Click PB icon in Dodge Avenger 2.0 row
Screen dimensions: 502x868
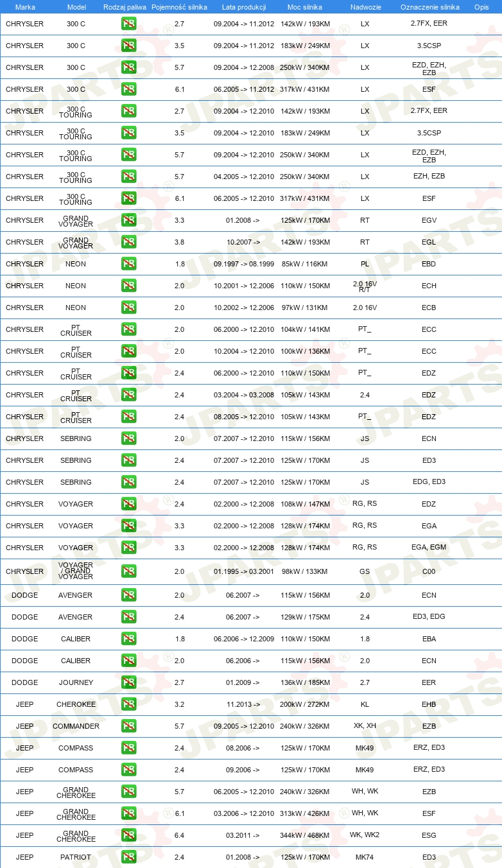[x=128, y=595]
